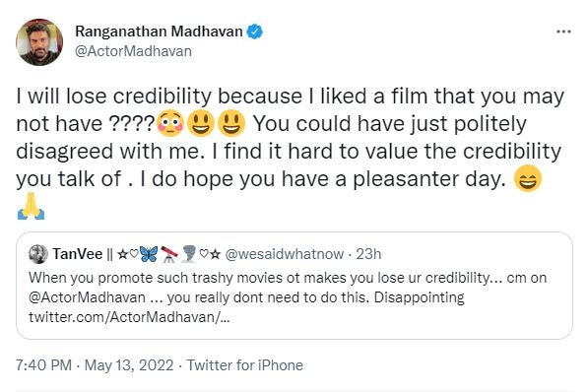Click the @wesaidwhatnow handle
The height and width of the screenshot is (392, 587).
[284, 254]
